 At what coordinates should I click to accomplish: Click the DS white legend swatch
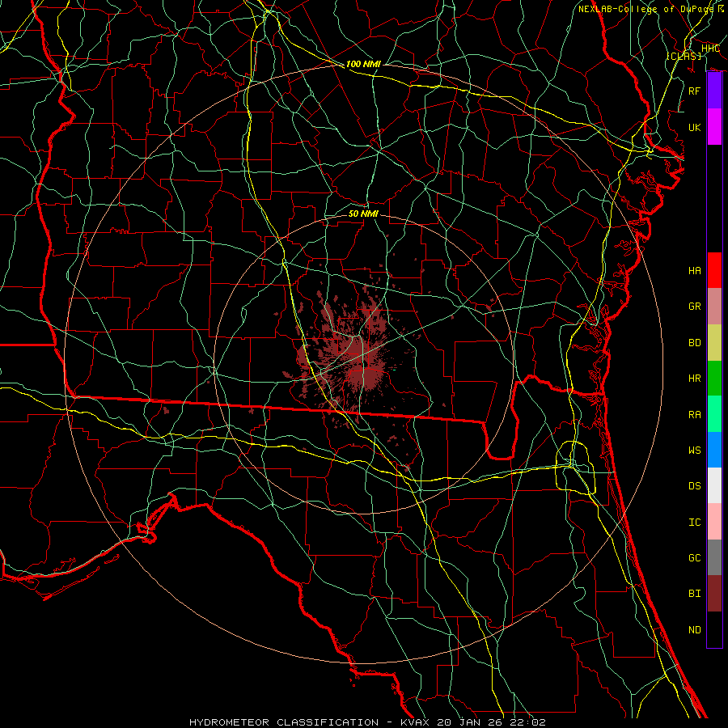coord(714,485)
